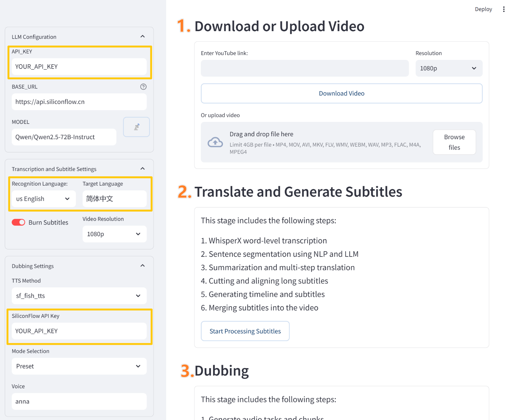The width and height of the screenshot is (515, 420).
Task: Click the Deploy menu item
Action: pos(483,9)
